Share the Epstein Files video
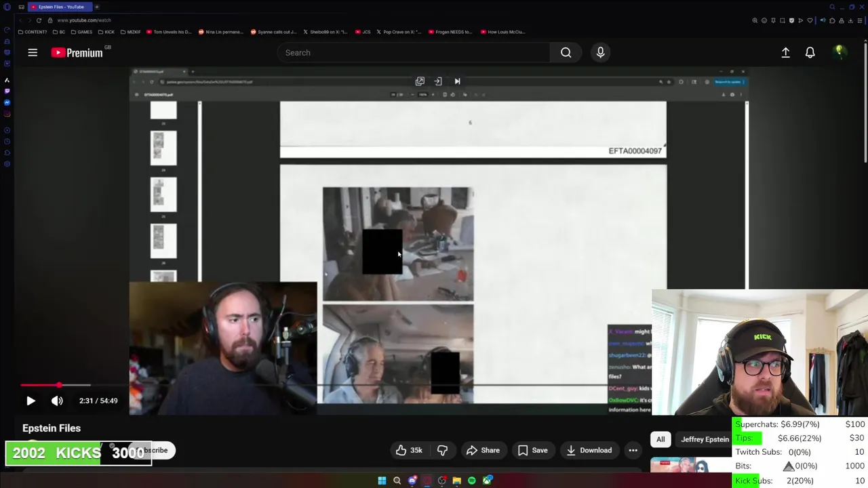 coord(483,450)
